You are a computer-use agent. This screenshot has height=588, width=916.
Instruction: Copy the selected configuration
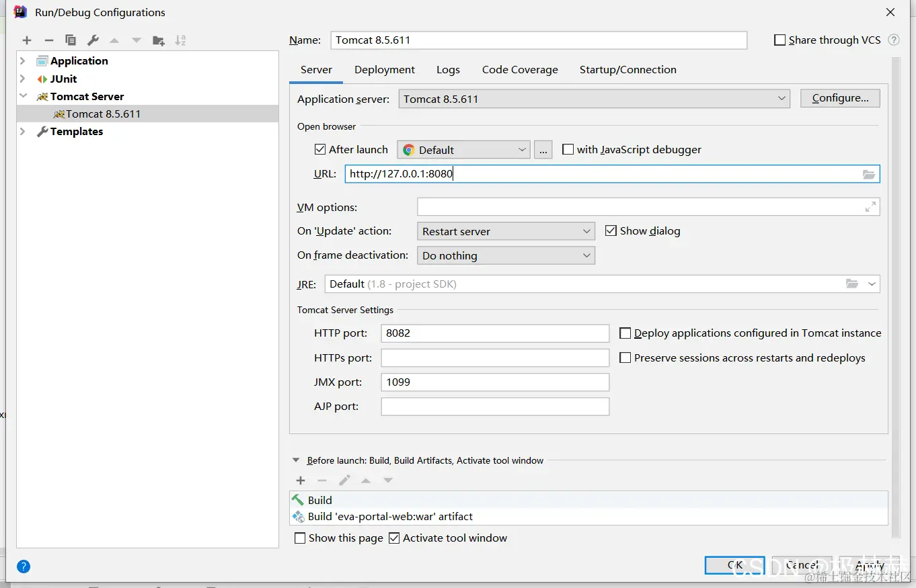point(71,40)
